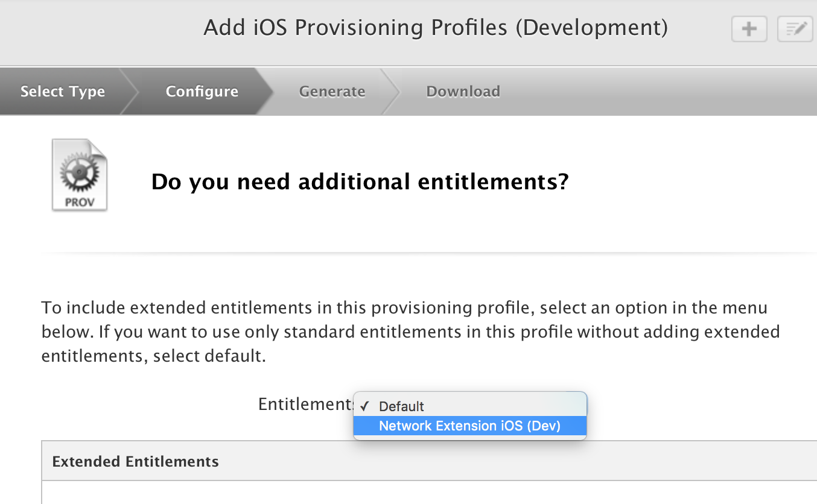
Task: Click the empty Extended Entitlements table body
Action: click(x=422, y=493)
